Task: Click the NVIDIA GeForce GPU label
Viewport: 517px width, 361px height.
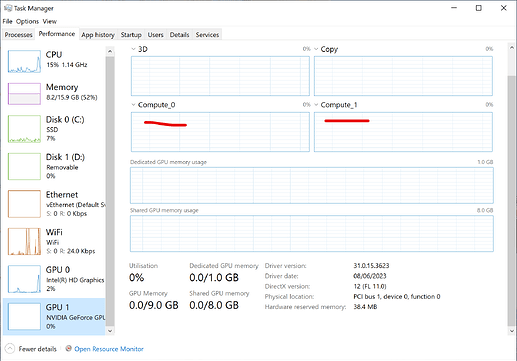Action: tap(76, 317)
